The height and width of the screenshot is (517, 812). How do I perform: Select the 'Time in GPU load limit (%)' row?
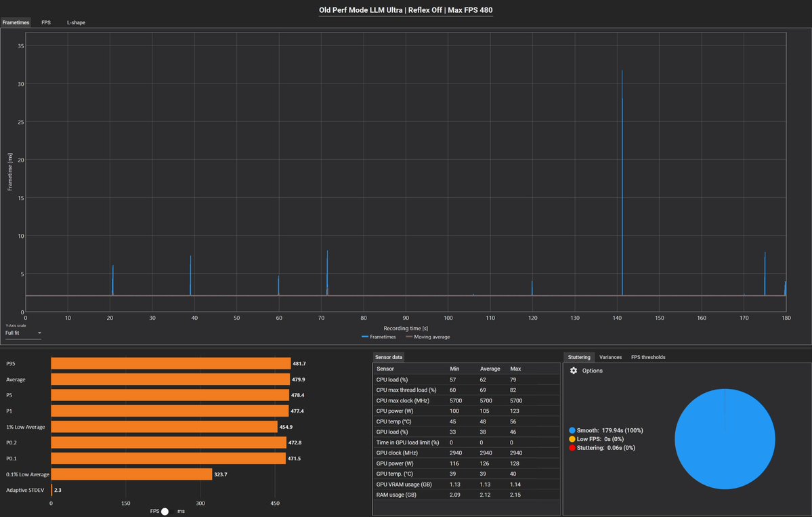[466, 442]
